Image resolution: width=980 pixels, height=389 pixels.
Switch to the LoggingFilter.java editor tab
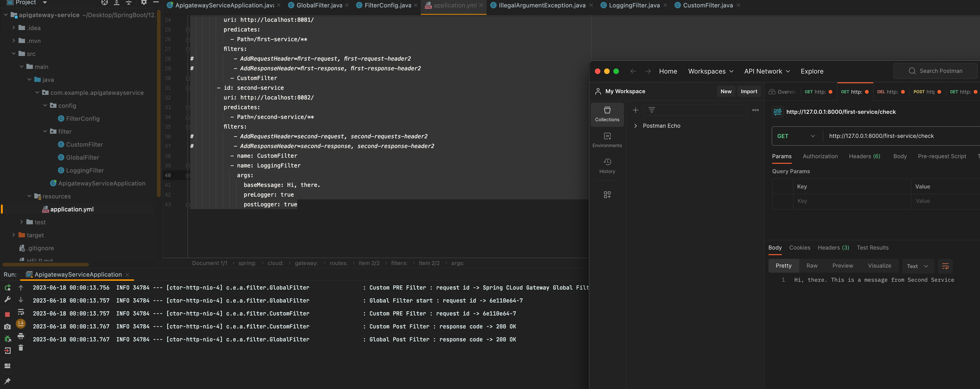point(634,5)
